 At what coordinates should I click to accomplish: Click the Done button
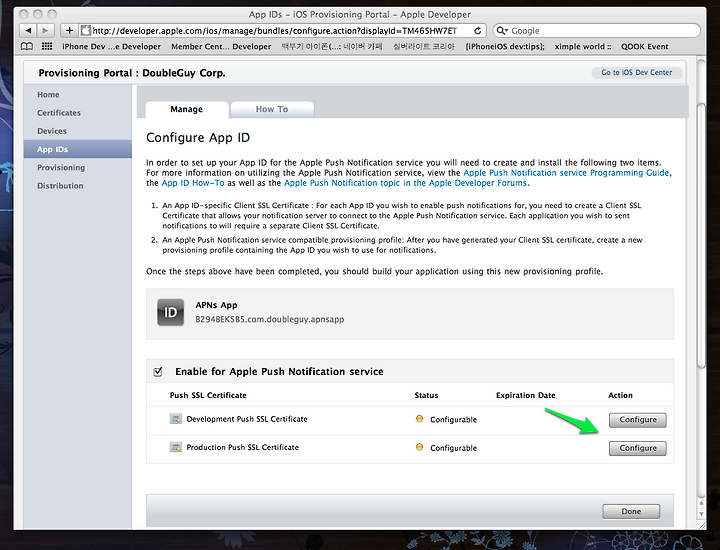[631, 511]
